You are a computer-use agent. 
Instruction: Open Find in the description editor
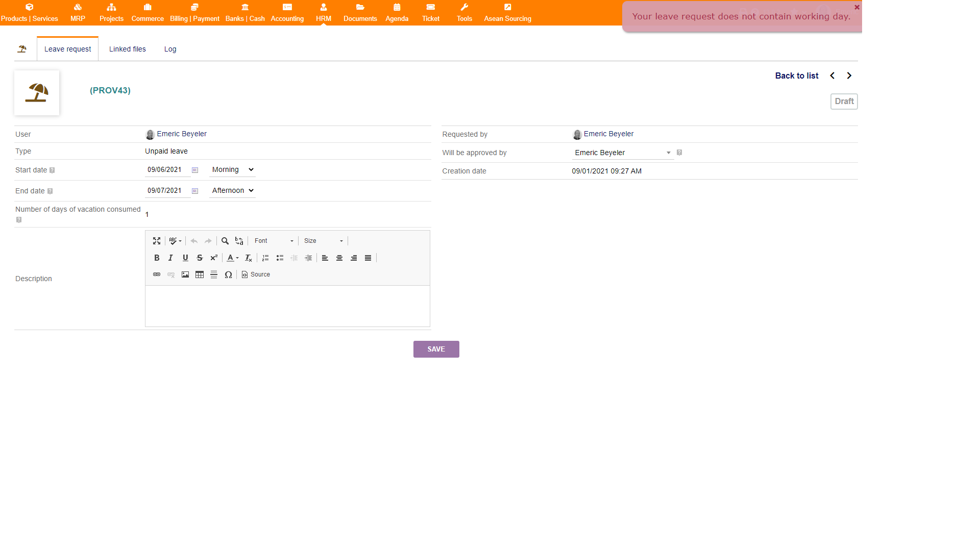pos(225,241)
